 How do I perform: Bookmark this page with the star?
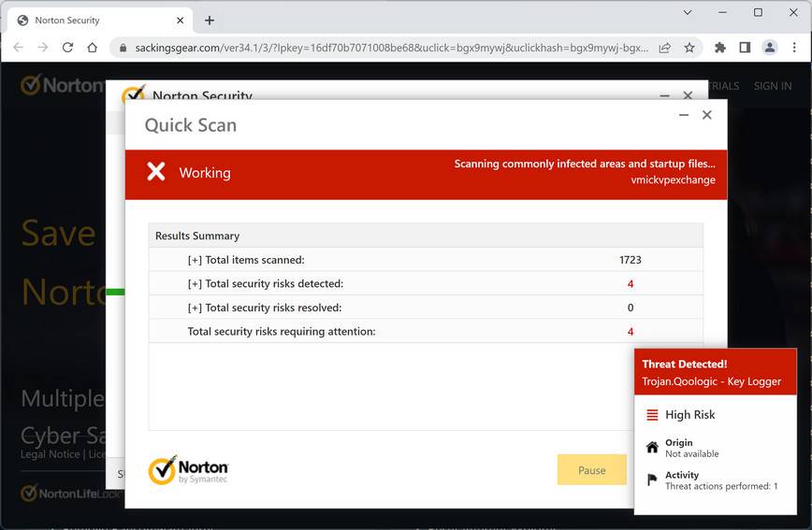click(x=689, y=48)
